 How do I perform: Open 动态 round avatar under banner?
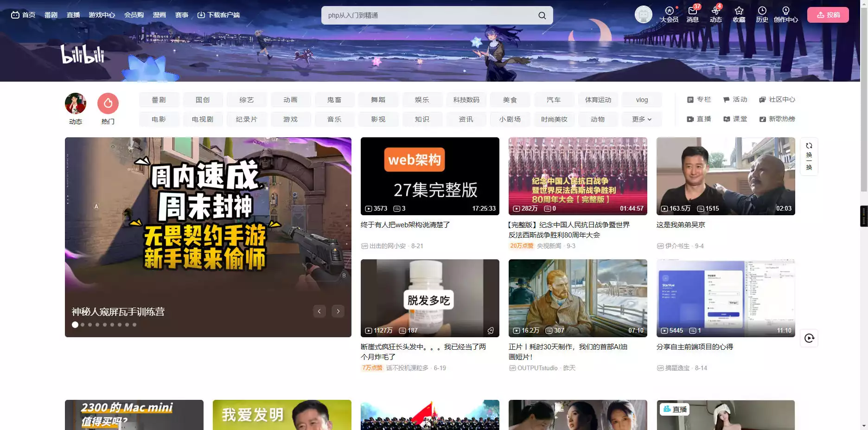[76, 103]
